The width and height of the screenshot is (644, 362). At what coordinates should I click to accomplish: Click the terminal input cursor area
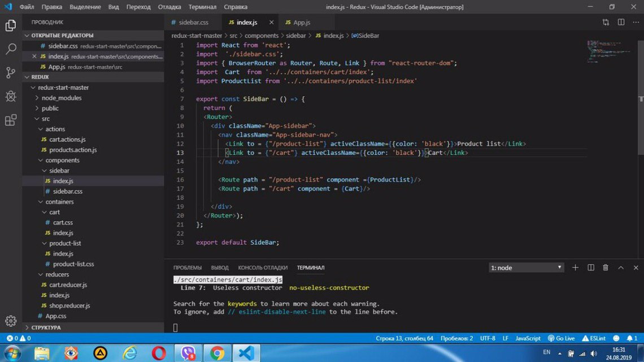coord(175,327)
